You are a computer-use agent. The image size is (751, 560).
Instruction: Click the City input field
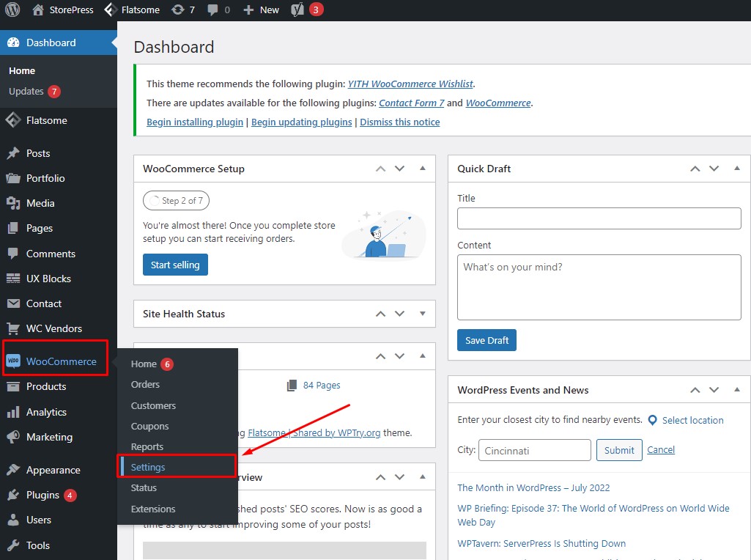[535, 450]
